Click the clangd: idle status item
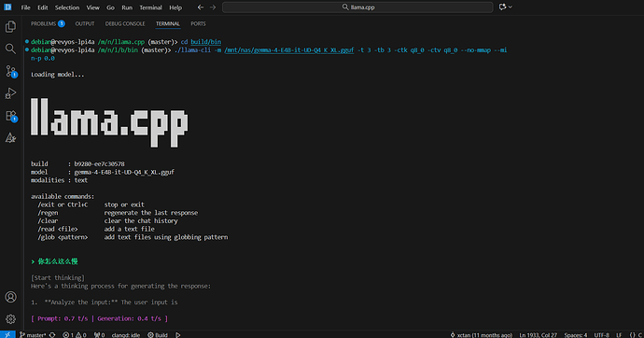This screenshot has width=644, height=338. (x=126, y=334)
